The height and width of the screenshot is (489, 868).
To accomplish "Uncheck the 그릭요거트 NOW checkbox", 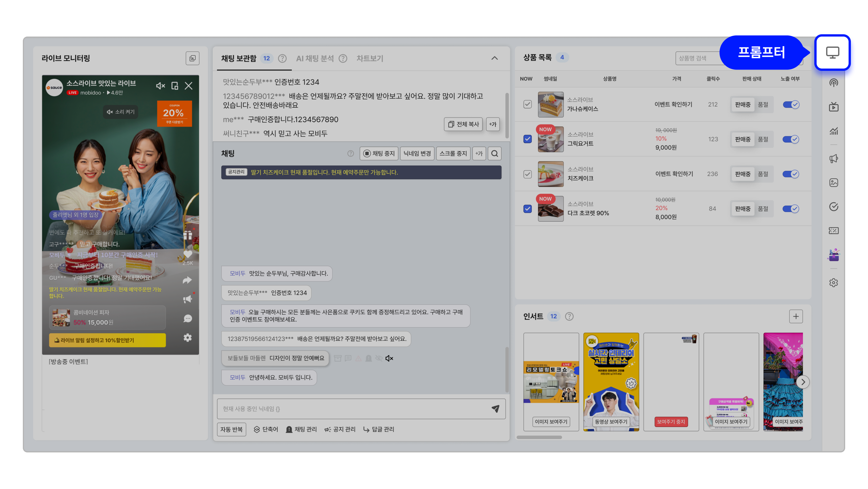I will point(527,139).
